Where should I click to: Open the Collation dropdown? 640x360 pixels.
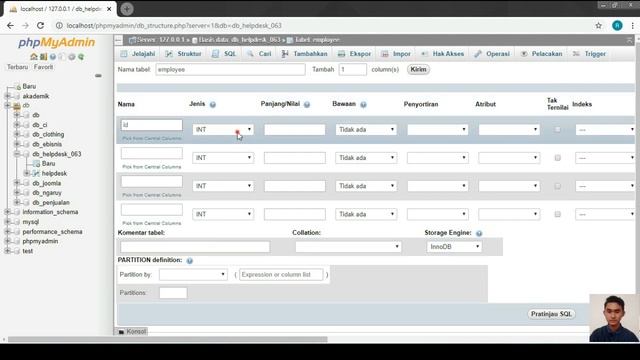point(348,247)
